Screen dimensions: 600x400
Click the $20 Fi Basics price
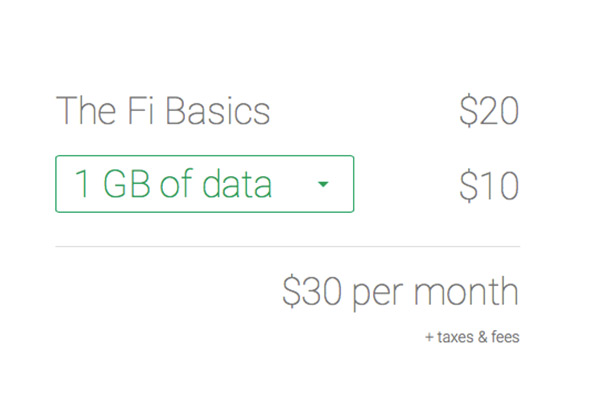(489, 110)
